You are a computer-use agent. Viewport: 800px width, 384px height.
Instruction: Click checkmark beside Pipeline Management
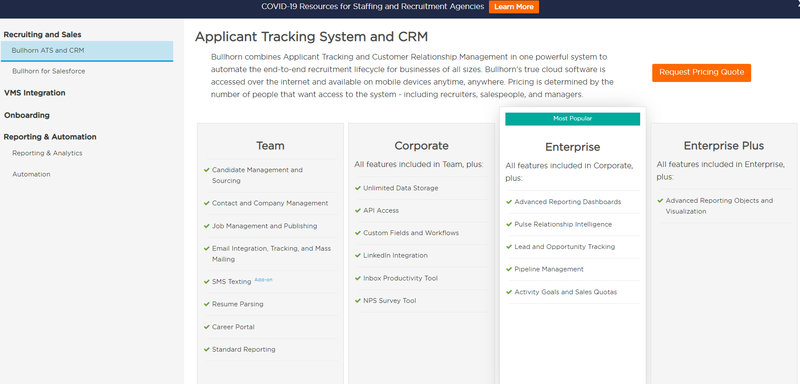point(509,269)
